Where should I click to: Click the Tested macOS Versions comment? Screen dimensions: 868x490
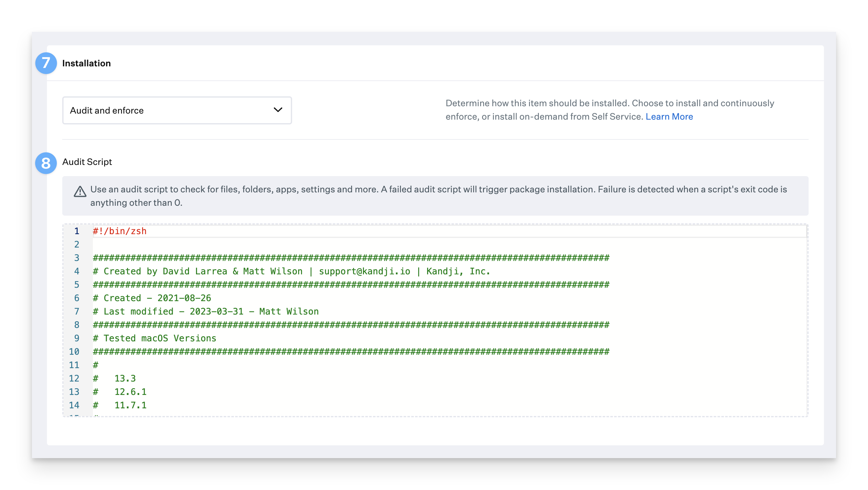tap(155, 338)
